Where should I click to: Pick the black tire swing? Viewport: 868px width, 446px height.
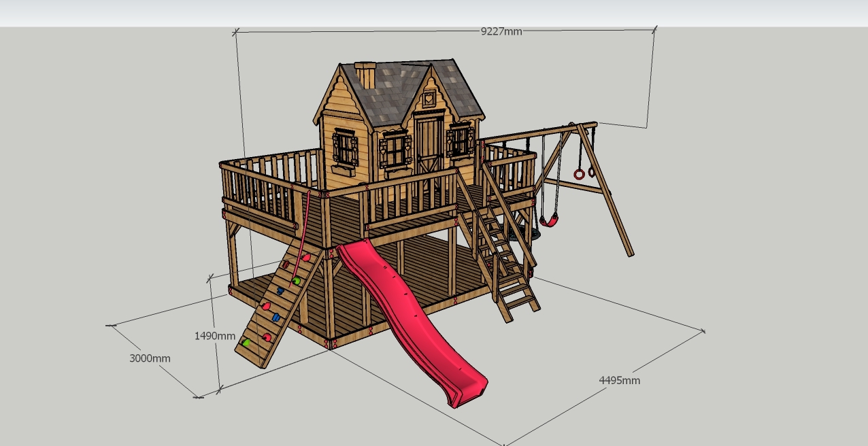[x=533, y=234]
